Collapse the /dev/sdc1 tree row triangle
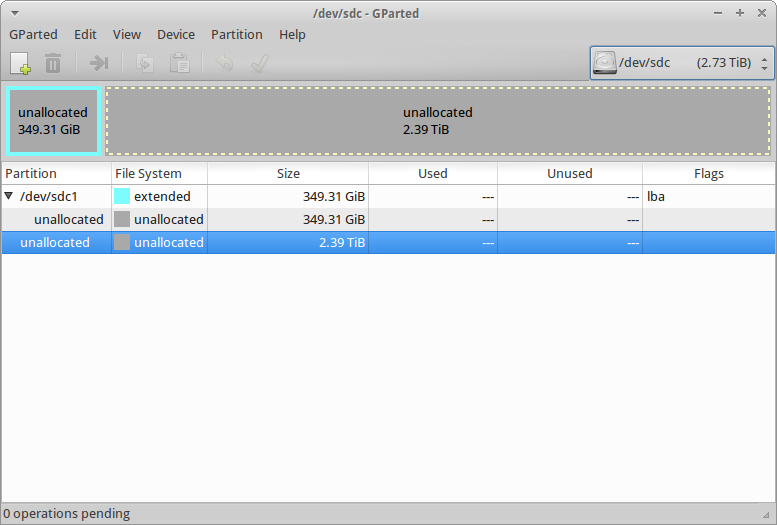 click(8, 196)
